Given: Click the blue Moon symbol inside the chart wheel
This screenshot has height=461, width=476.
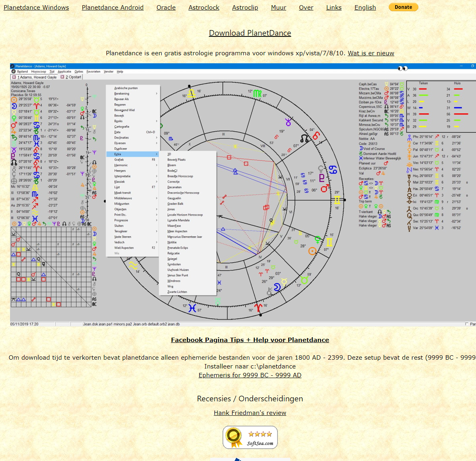Looking at the screenshot, I should [x=277, y=287].
